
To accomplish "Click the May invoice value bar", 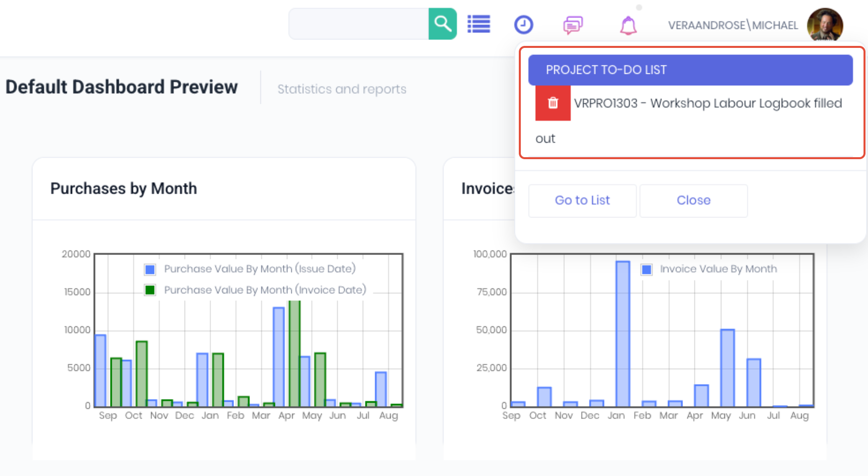I will click(727, 368).
